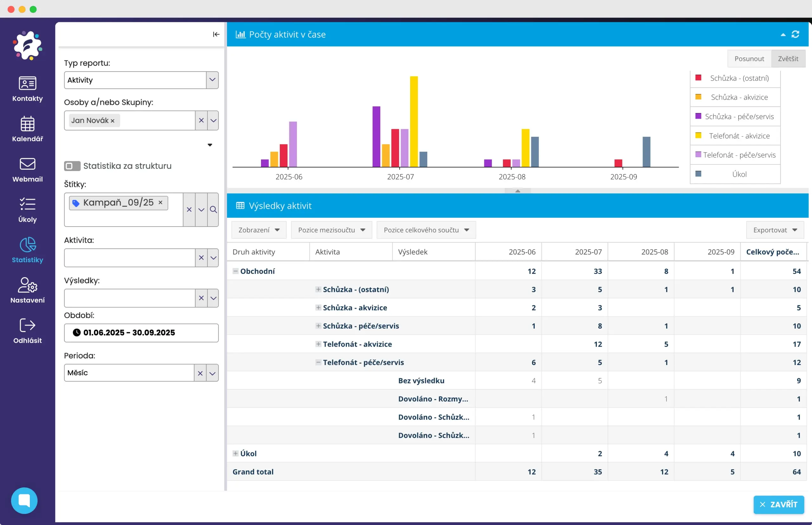This screenshot has height=525, width=812.
Task: Open the Exportovat menu
Action: click(775, 230)
